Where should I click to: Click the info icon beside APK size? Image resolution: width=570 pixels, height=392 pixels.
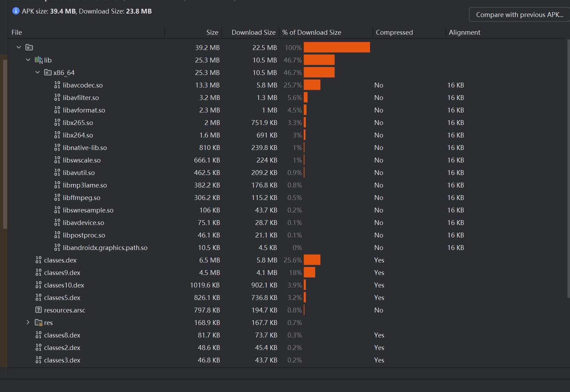15,11
